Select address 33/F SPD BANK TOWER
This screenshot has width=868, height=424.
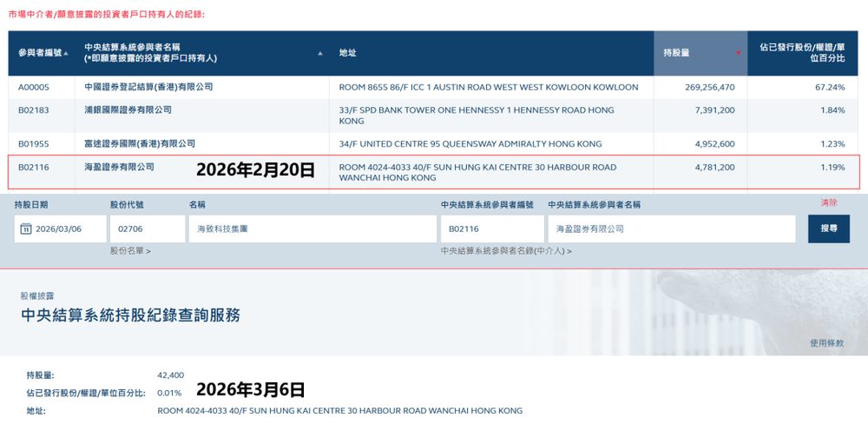[477, 116]
